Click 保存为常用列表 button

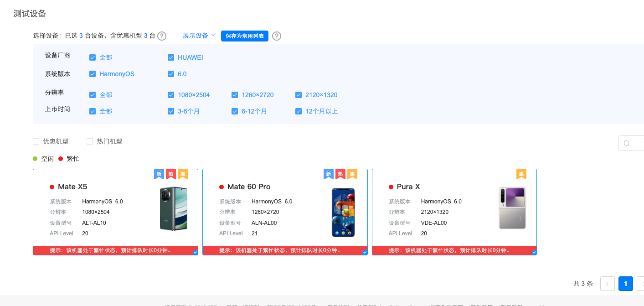pyautogui.click(x=245, y=36)
